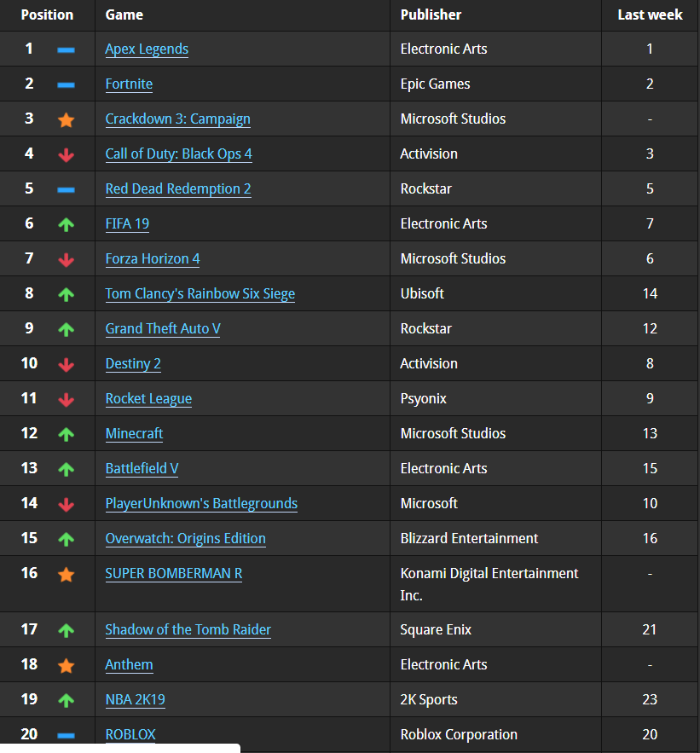Viewport: 700px width, 753px height.
Task: Click last week value 14 in Rainbow Six row
Action: (x=650, y=294)
